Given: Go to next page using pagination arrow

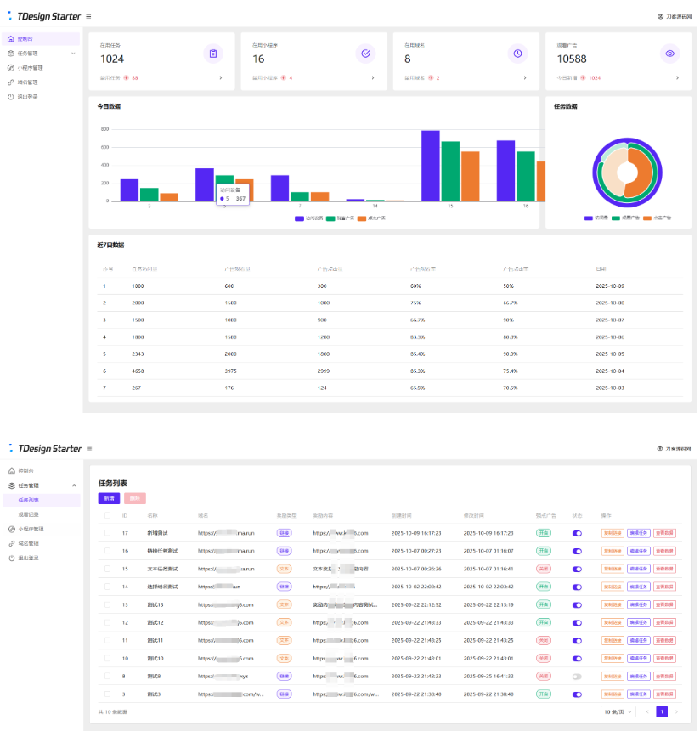Looking at the screenshot, I should [675, 711].
